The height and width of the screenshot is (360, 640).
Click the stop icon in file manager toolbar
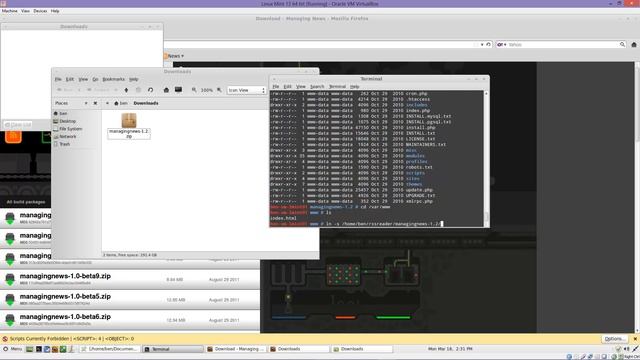point(138,90)
